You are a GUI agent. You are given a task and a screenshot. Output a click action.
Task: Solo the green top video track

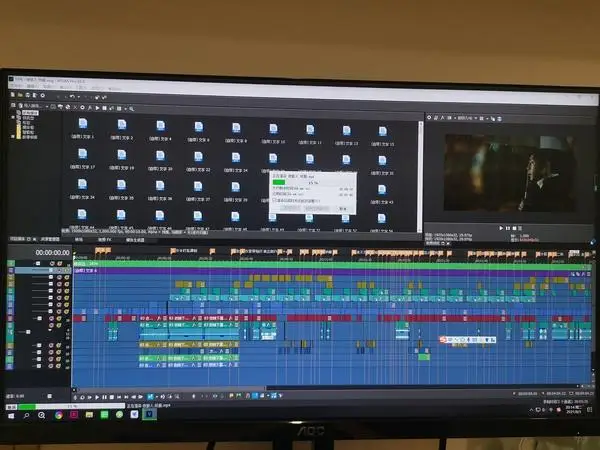tap(60, 264)
